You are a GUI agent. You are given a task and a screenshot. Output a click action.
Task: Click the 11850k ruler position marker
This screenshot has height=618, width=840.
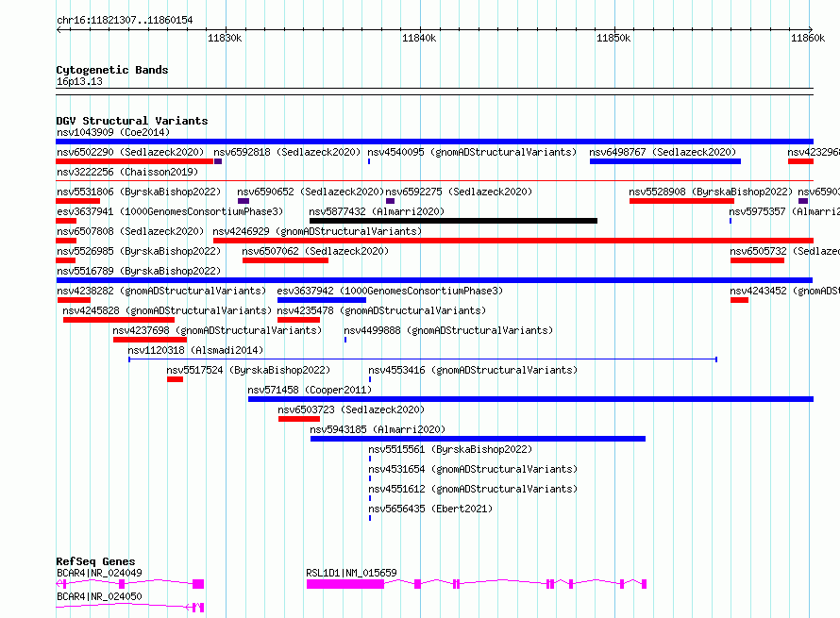[x=613, y=38]
